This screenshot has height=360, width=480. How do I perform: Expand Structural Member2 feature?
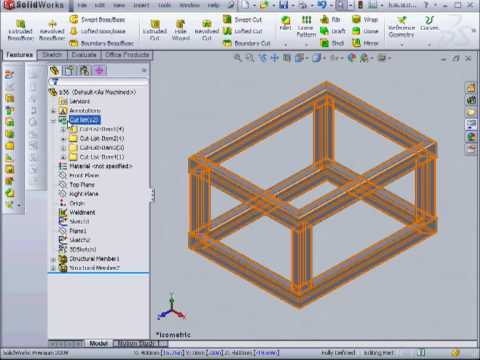point(53,268)
